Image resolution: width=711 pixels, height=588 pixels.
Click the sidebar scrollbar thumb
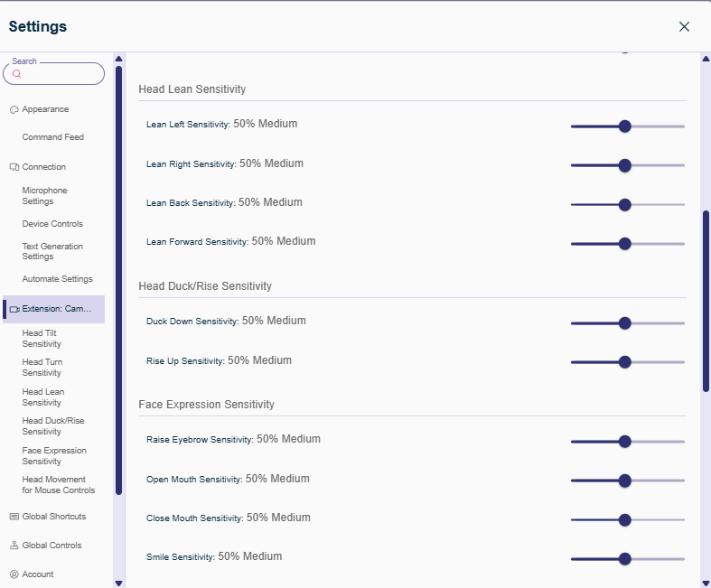119,281
